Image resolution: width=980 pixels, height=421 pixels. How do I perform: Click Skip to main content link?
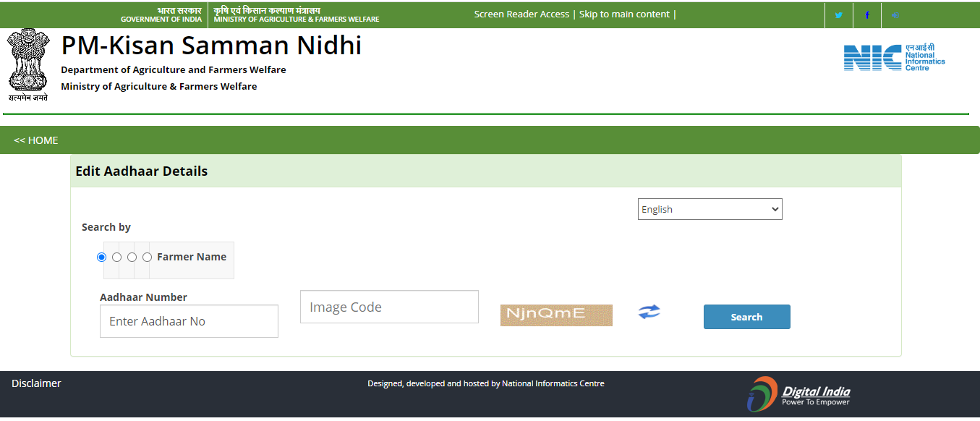click(x=624, y=14)
